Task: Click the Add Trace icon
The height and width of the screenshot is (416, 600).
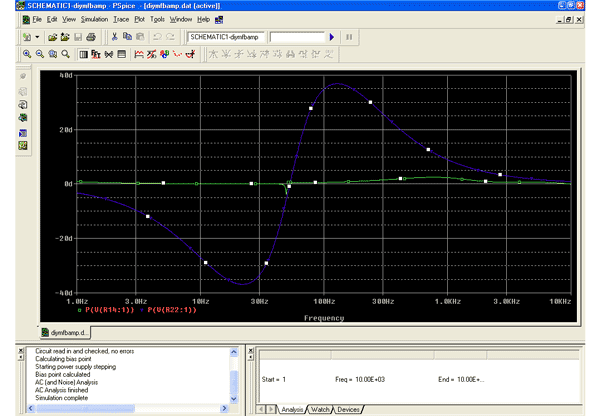Action: point(139,54)
